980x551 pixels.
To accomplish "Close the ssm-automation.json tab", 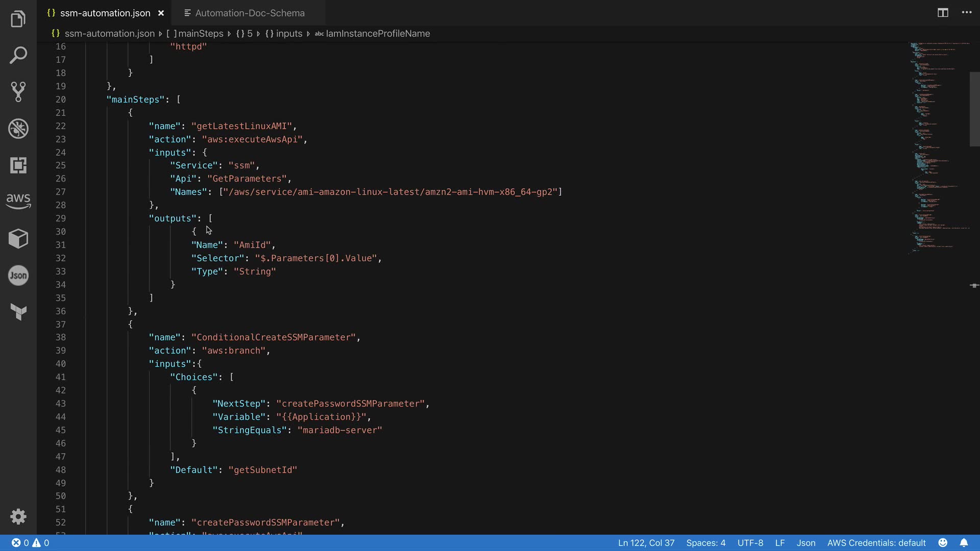I will [161, 13].
